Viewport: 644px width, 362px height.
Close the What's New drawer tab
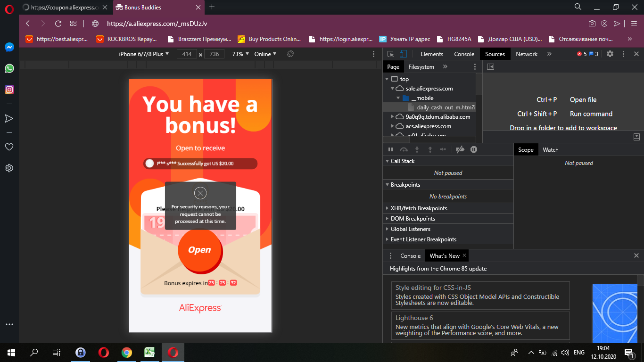coord(464,255)
